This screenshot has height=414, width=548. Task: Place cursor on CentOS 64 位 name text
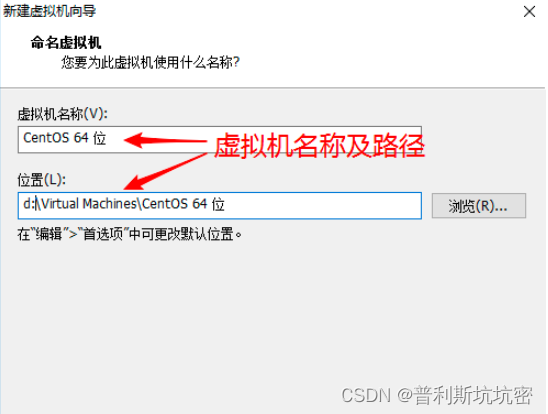65,138
